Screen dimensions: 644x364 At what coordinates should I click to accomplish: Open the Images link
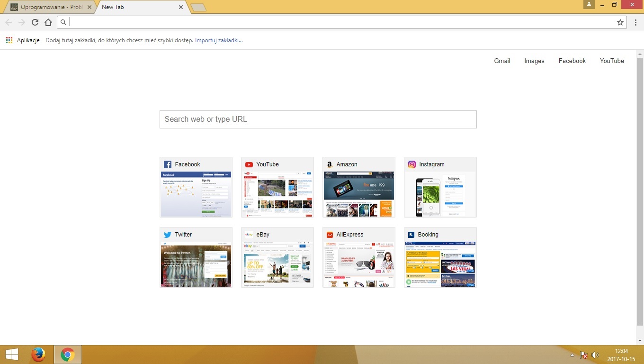(x=534, y=61)
